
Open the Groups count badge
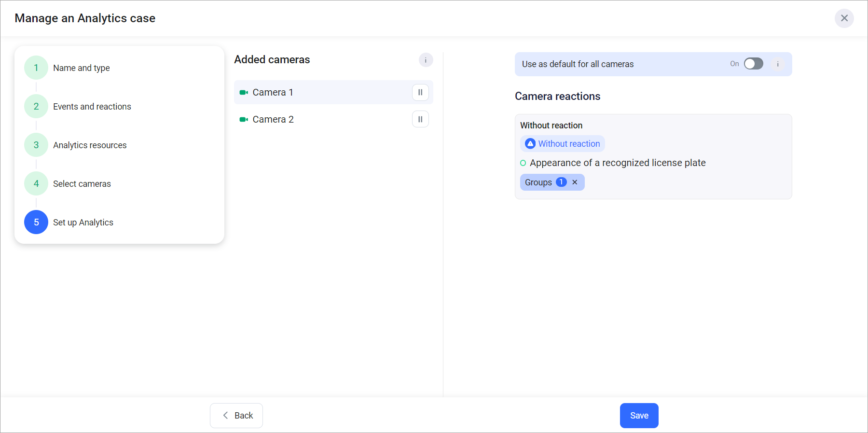pos(561,182)
